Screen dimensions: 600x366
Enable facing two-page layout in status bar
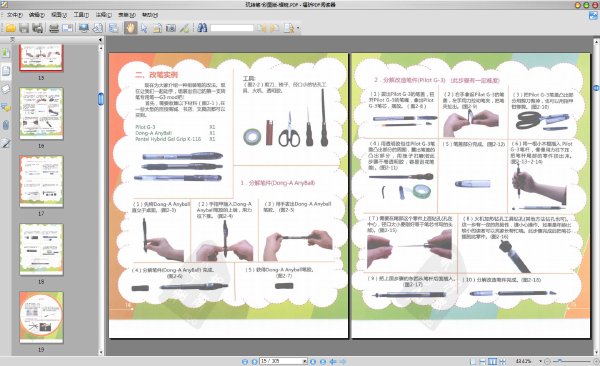492,361
